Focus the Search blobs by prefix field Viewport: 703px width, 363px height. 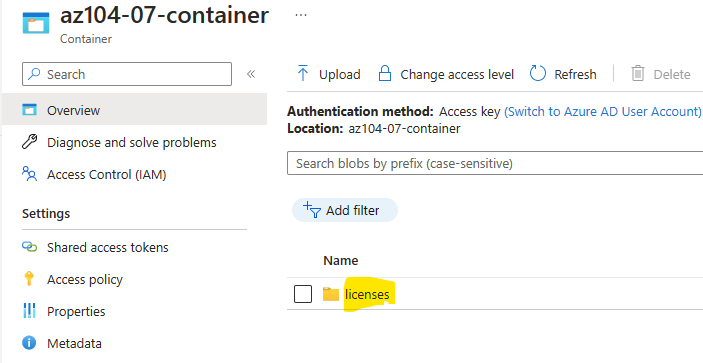(x=495, y=163)
